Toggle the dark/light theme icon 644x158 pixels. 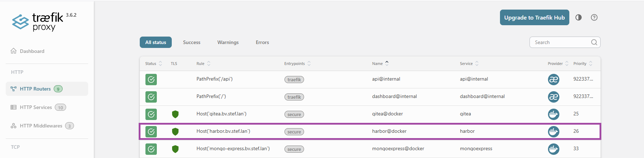coord(579,17)
